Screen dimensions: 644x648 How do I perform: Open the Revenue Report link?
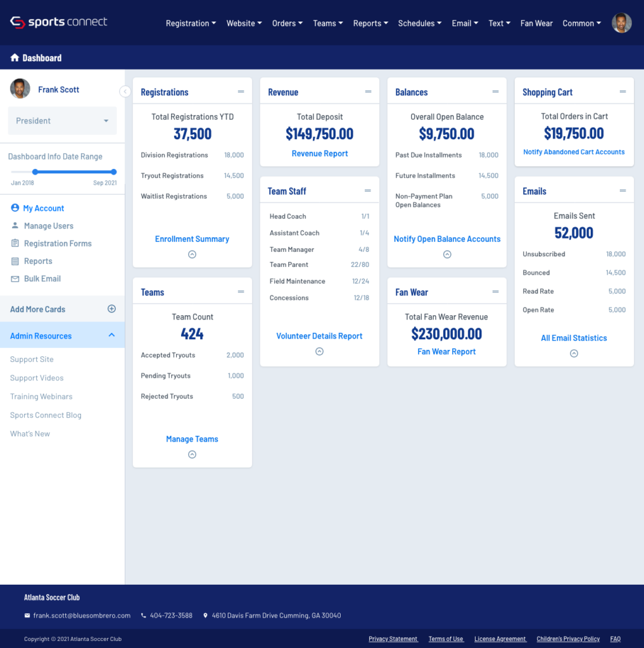point(320,154)
